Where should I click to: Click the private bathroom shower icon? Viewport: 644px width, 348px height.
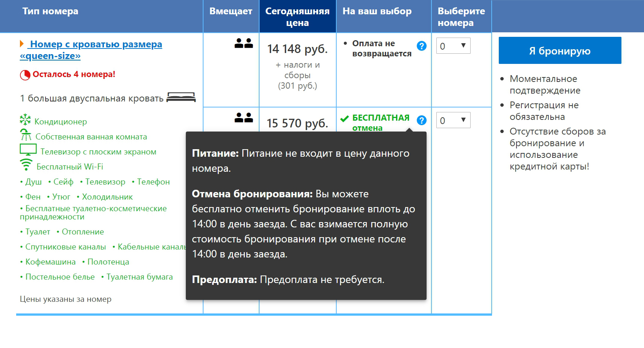(26, 135)
